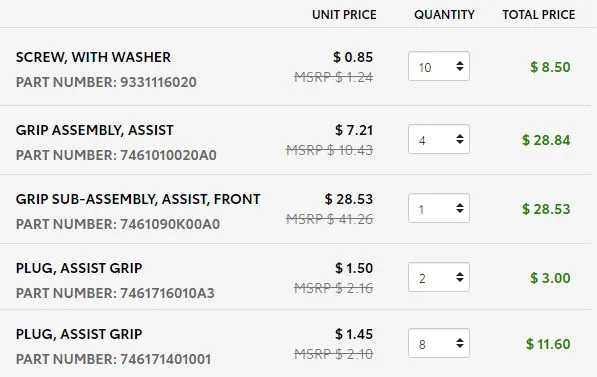Click quantity box with value 2
This screenshot has width=597, height=377.
(439, 277)
